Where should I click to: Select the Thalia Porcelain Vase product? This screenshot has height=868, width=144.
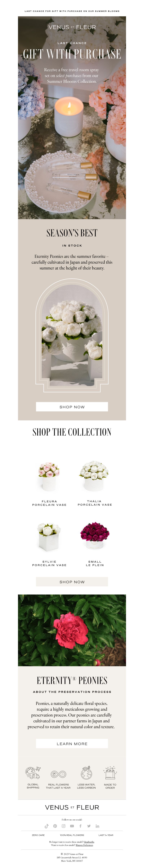(x=95, y=482)
